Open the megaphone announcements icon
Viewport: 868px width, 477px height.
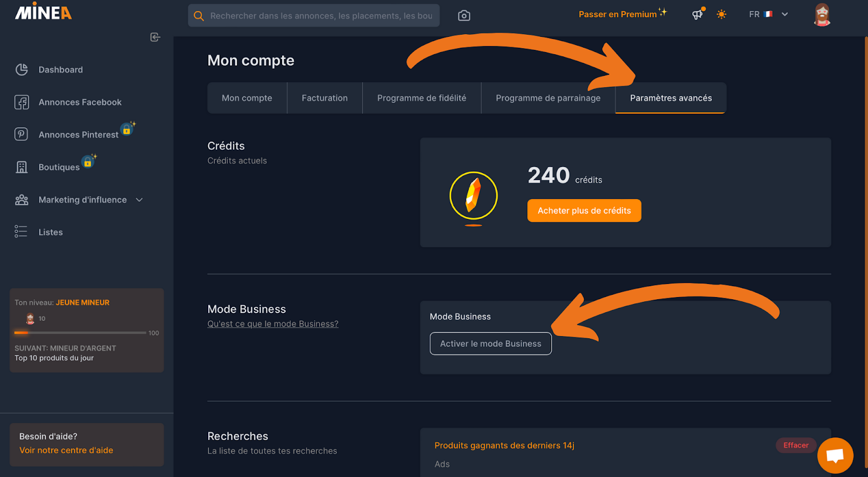(698, 14)
